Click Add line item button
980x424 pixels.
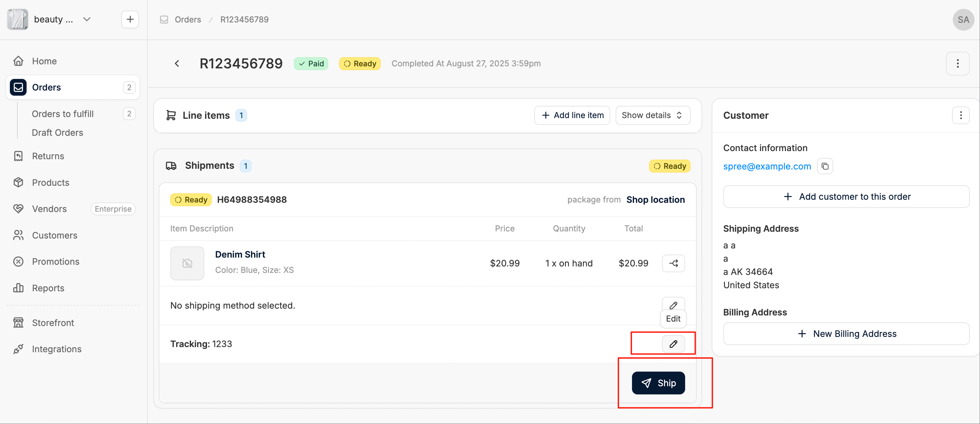point(572,115)
